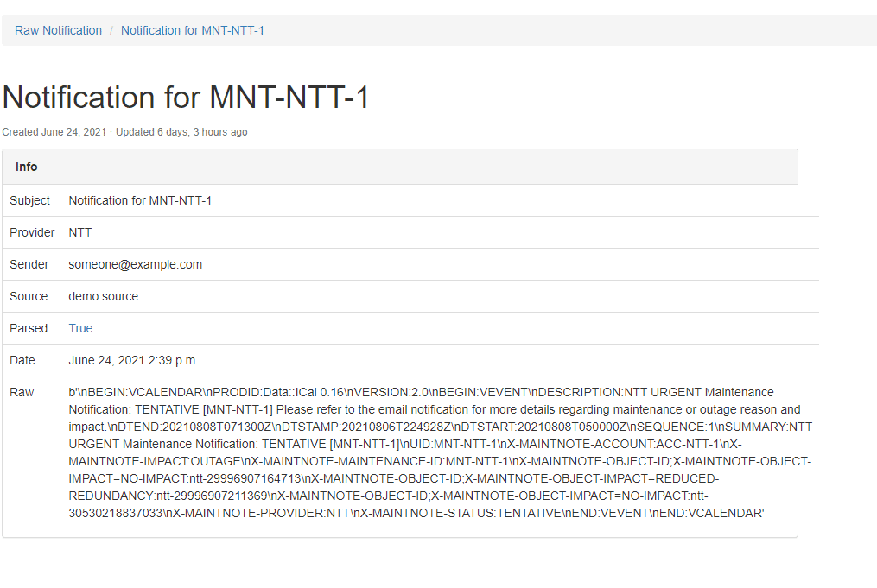Click the Subject field label
Image resolution: width=877 pixels, height=588 pixels.
[29, 200]
